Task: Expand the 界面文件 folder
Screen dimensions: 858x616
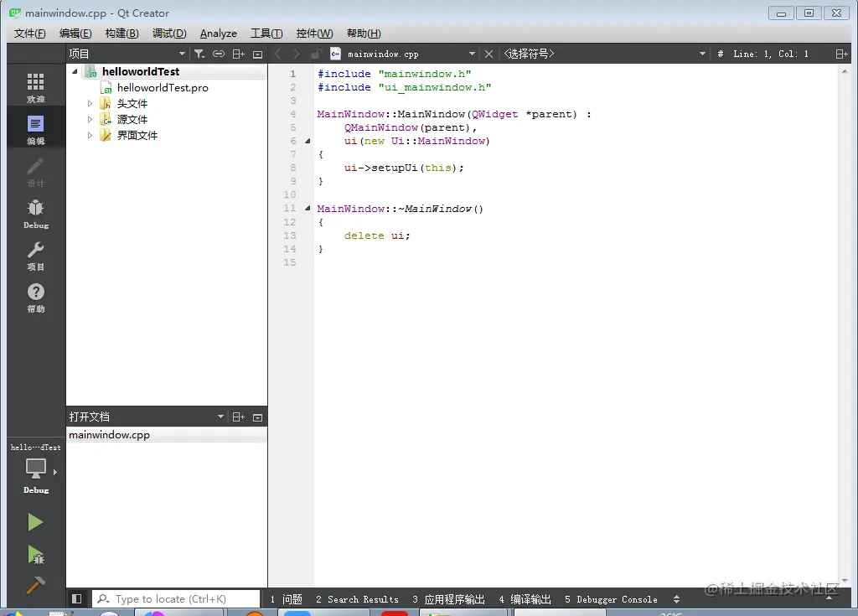Action: pyautogui.click(x=90, y=135)
